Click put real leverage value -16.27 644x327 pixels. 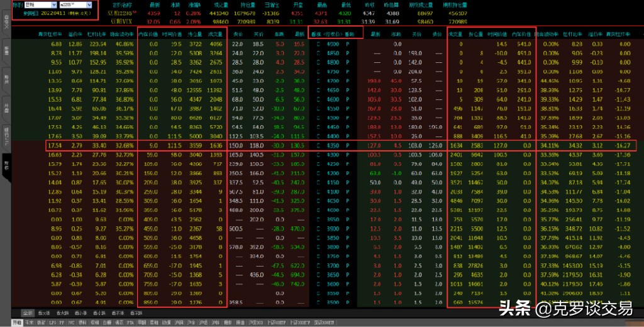[622, 145]
